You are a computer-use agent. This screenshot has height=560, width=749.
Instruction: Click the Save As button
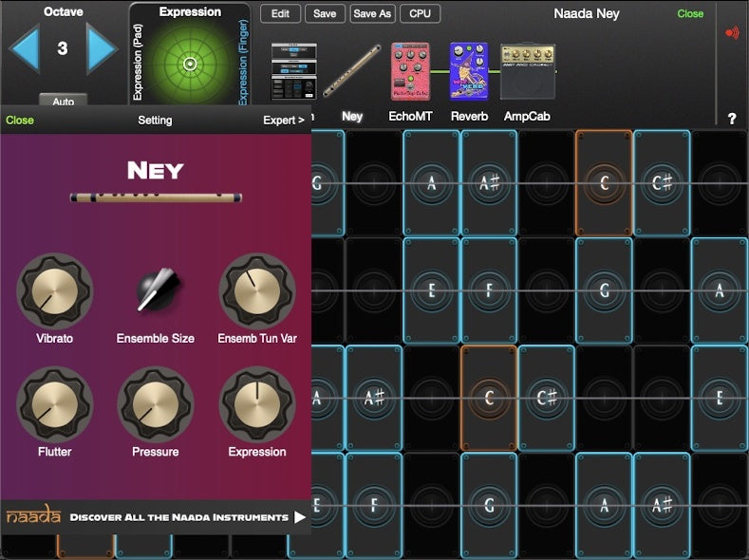point(372,14)
